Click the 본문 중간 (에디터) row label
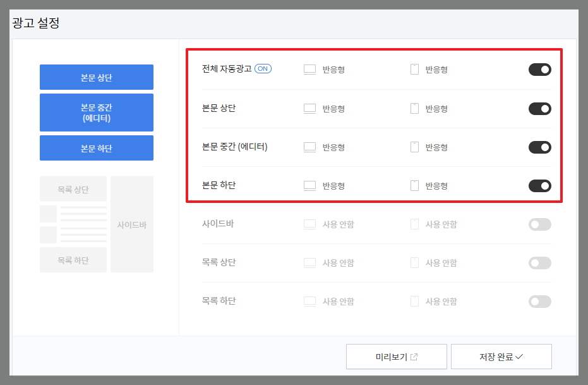 tap(235, 147)
